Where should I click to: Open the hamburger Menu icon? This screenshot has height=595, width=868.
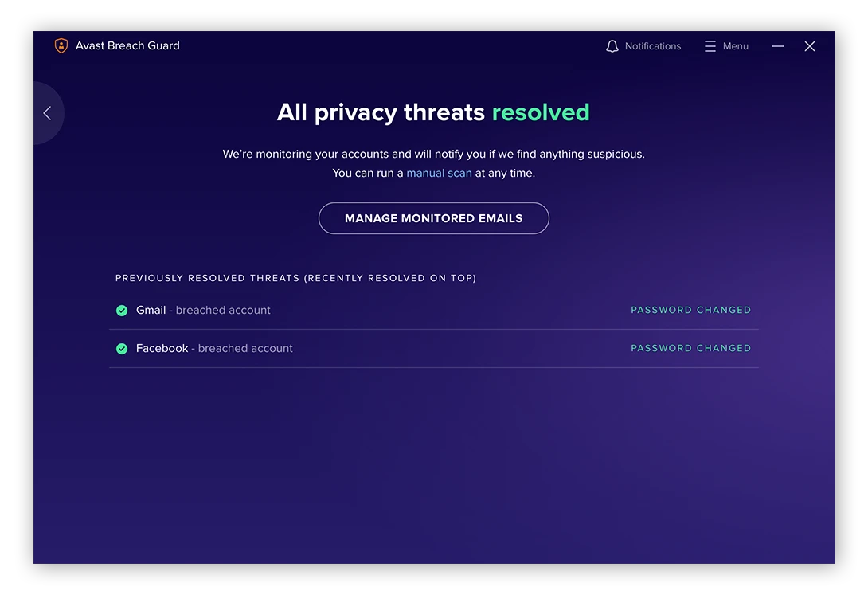(710, 46)
